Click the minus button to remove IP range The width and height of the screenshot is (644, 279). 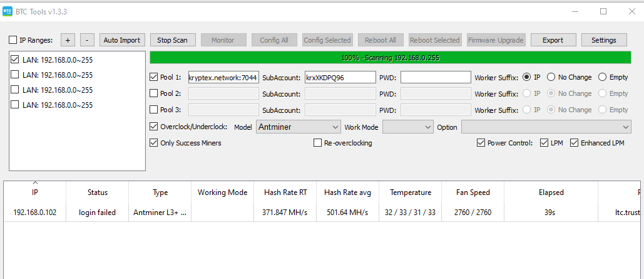88,40
